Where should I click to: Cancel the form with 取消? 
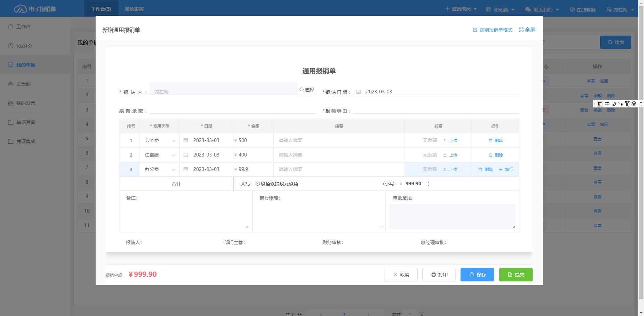tap(400, 274)
